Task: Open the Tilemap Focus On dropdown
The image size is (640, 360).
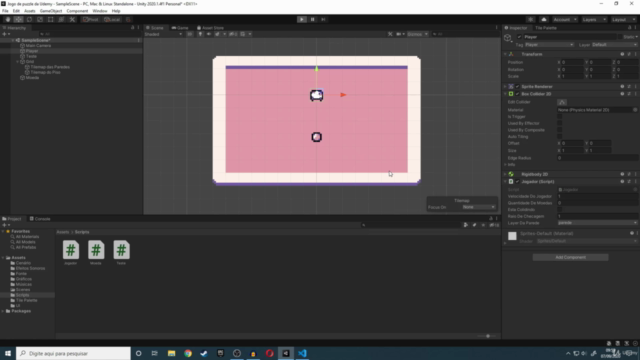Action: click(x=479, y=207)
